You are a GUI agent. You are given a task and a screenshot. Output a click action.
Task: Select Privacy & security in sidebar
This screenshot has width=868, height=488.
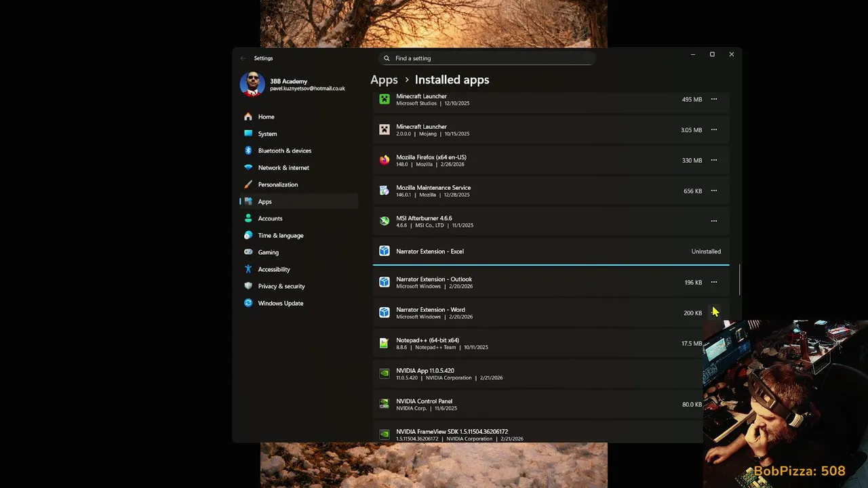[281, 286]
